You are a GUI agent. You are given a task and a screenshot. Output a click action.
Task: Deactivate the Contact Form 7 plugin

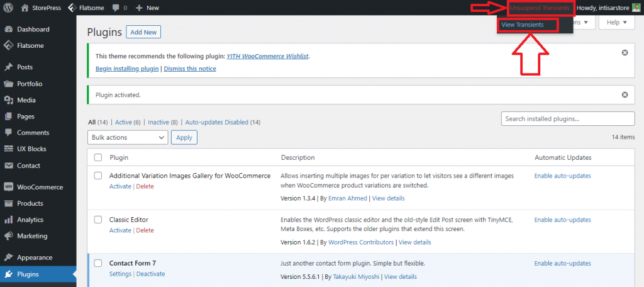[151, 274]
